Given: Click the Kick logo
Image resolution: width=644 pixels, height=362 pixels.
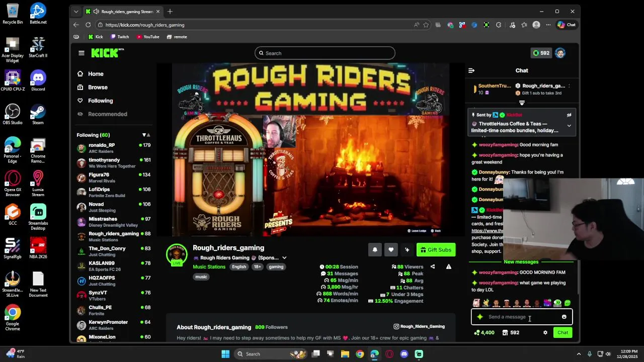Looking at the screenshot, I should [x=107, y=53].
